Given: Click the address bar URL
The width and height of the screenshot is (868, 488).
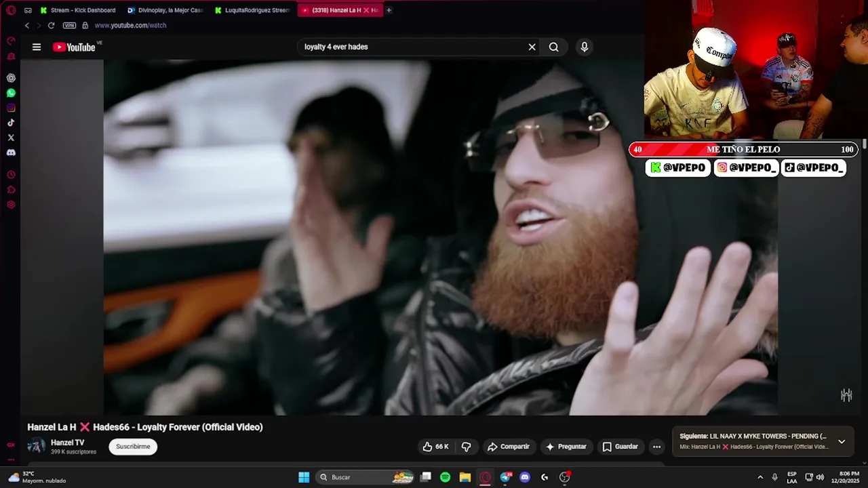Looking at the screenshot, I should coord(130,25).
